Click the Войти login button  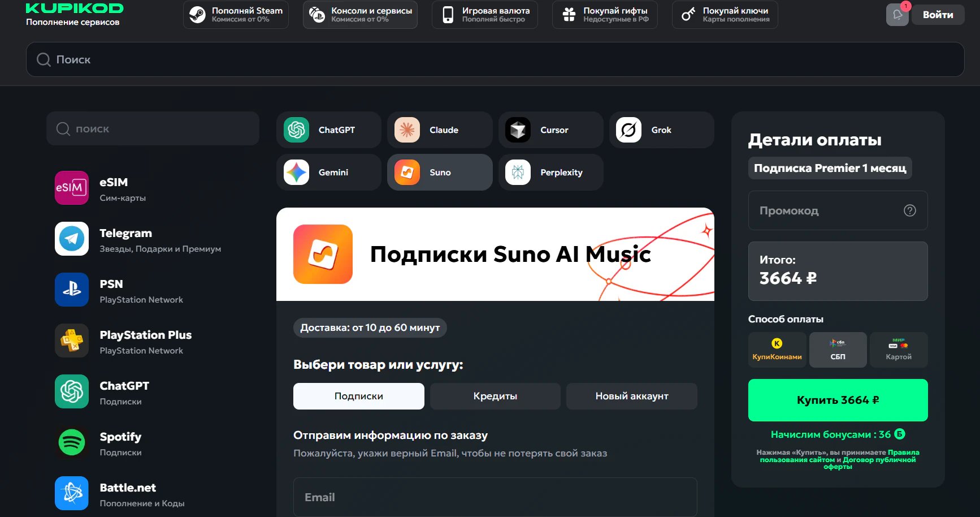pyautogui.click(x=938, y=15)
